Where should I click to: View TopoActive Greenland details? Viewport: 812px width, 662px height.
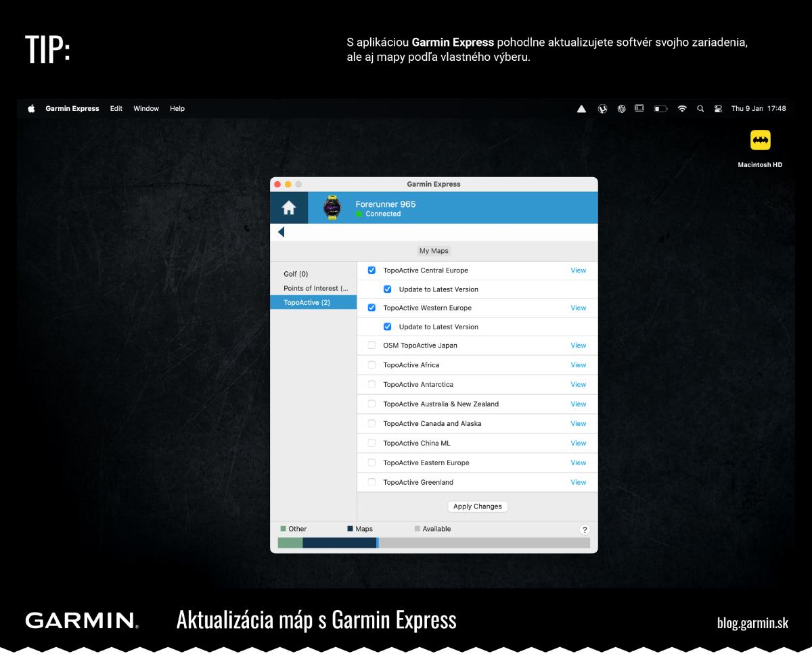click(579, 483)
